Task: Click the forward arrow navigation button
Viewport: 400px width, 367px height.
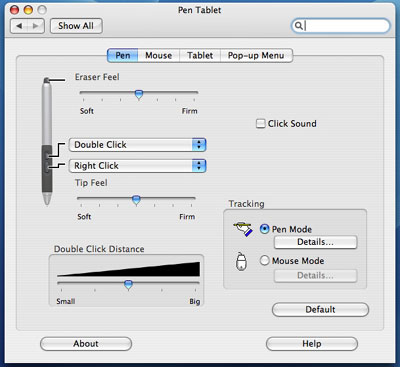Action: point(36,26)
